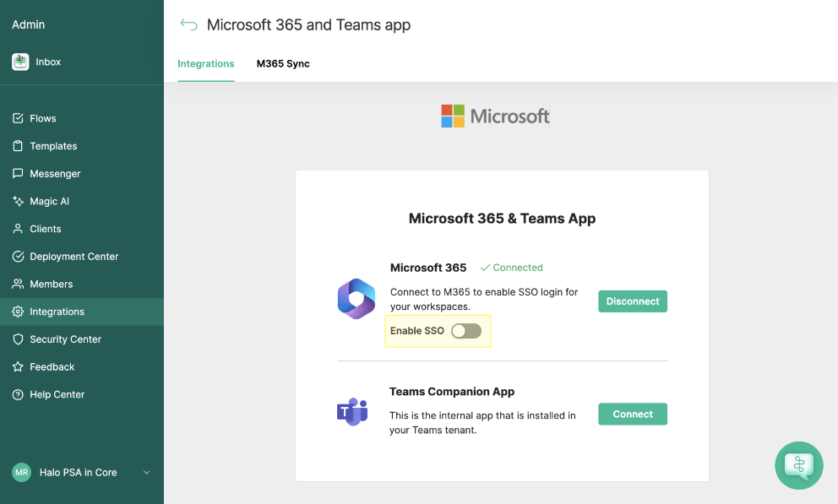838x504 pixels.
Task: Click the Inbox label
Action: [48, 62]
